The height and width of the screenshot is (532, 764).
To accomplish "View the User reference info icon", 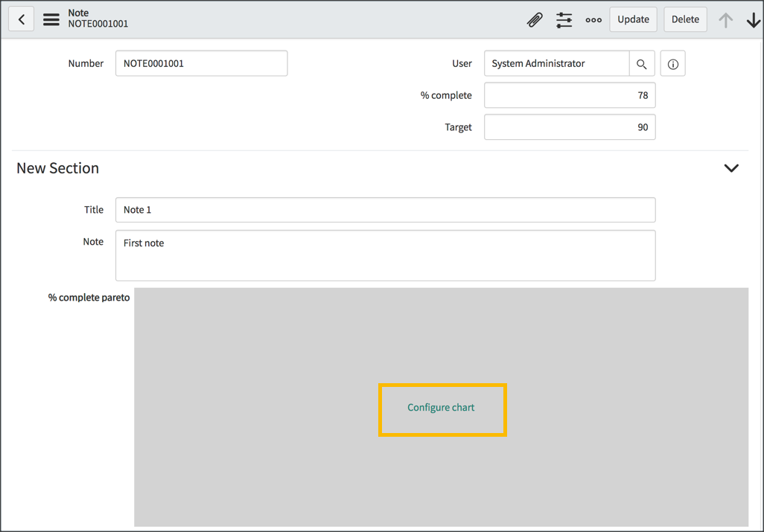I will [x=672, y=63].
